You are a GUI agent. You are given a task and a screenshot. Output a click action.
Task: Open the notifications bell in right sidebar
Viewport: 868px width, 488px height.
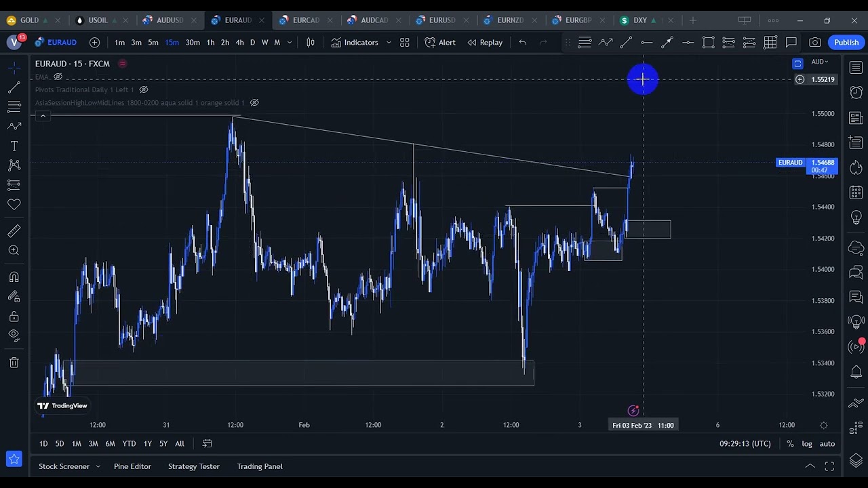[x=856, y=372]
